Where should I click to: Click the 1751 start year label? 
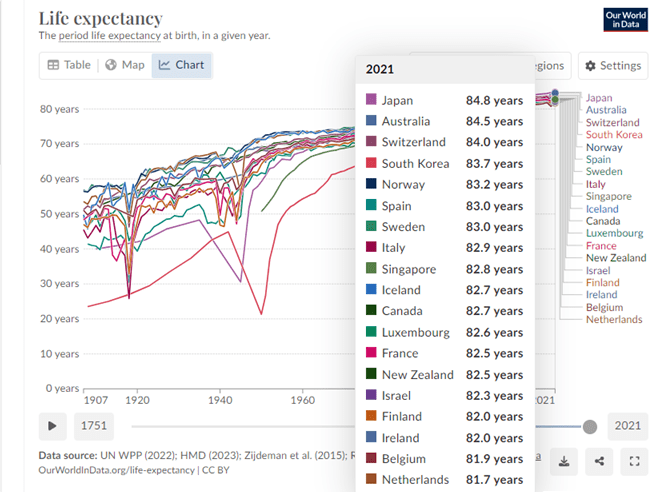92,426
